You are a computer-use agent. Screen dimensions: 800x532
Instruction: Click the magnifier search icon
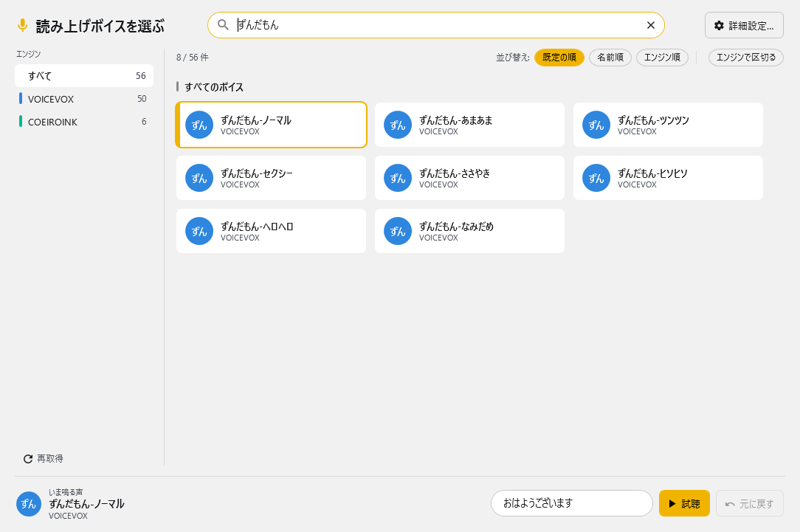pos(223,25)
